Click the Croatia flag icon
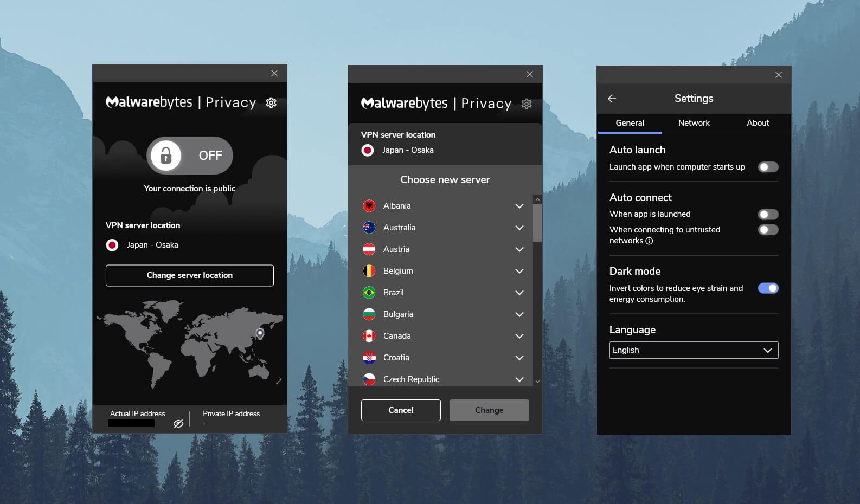860x504 pixels. click(x=369, y=358)
